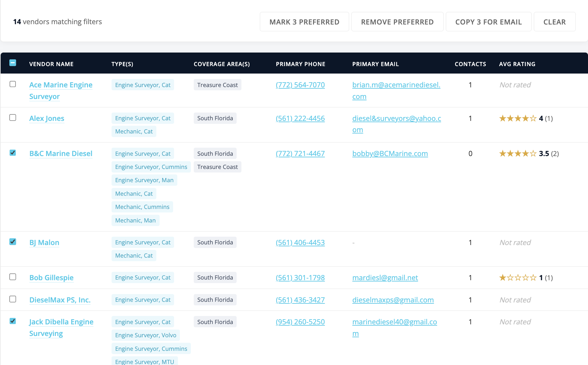The width and height of the screenshot is (588, 365).
Task: Click the Mechanic, Man tag
Action: [135, 220]
